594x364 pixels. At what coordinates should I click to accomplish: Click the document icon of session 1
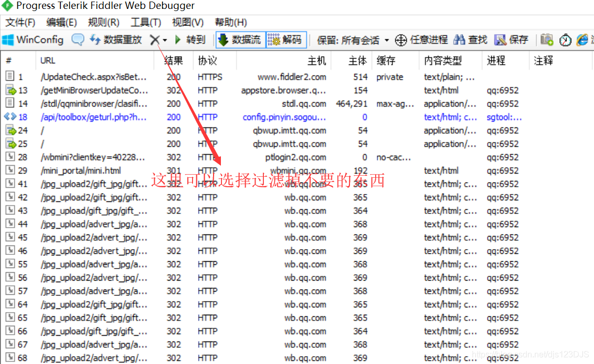[x=10, y=76]
